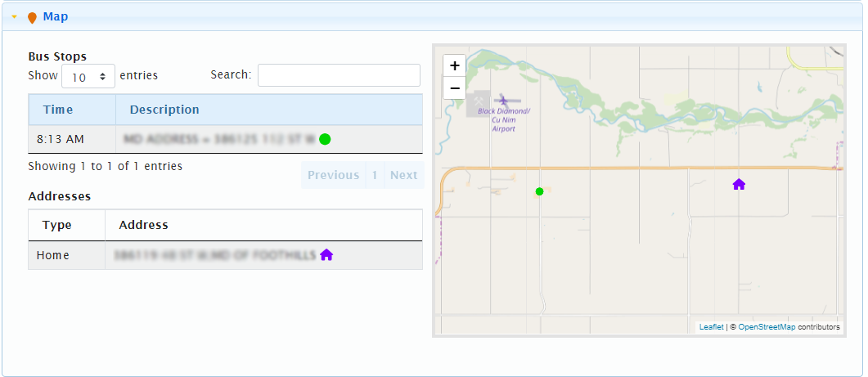The image size is (868, 377).
Task: Collapse the Map panel using arrow
Action: coord(14,16)
